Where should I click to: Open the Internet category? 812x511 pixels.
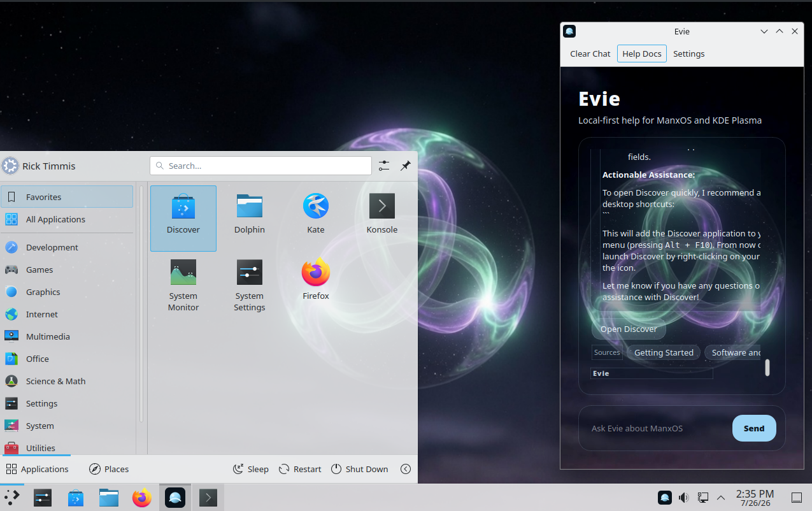pos(67,314)
